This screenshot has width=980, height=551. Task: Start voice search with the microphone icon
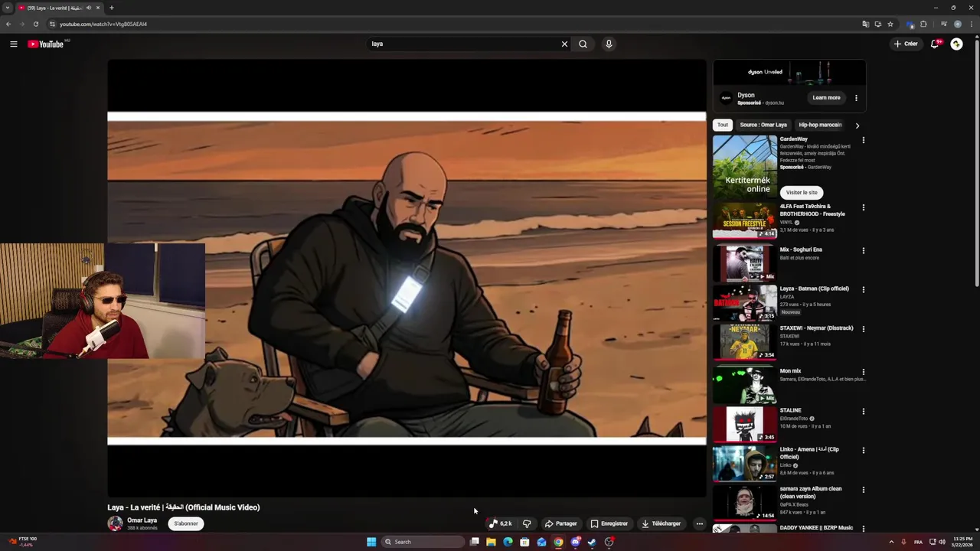tap(609, 44)
